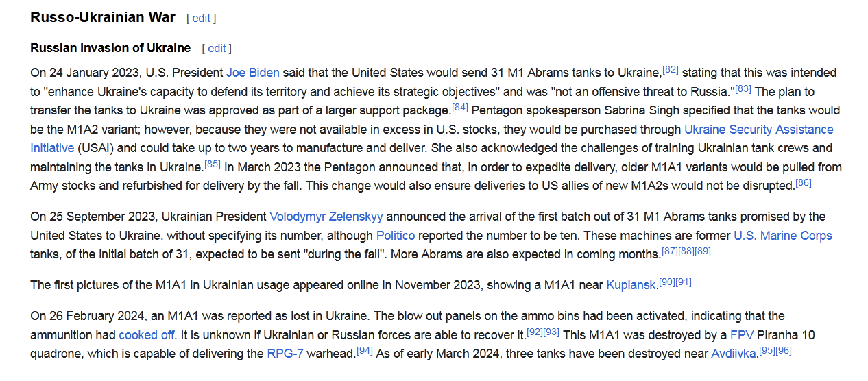Click edit link beside Russian invasion of Ukraine

pos(217,48)
